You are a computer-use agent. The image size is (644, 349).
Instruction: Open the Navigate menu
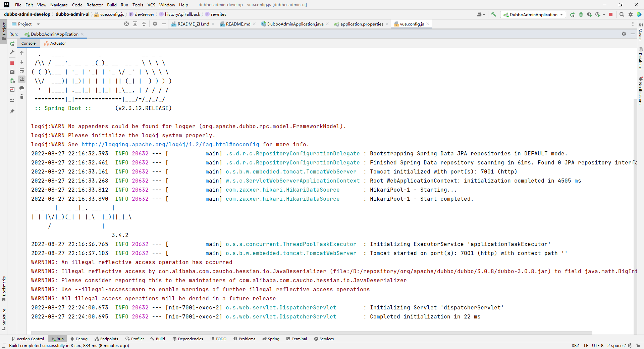[59, 5]
